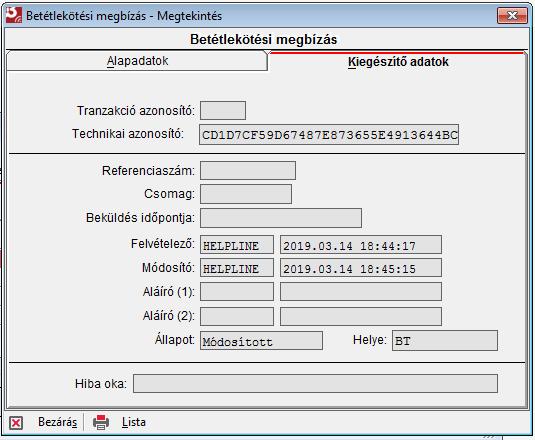This screenshot has height=440, width=535.
Task: Click the Betétlekötési megbízás heading text
Action: click(x=263, y=40)
